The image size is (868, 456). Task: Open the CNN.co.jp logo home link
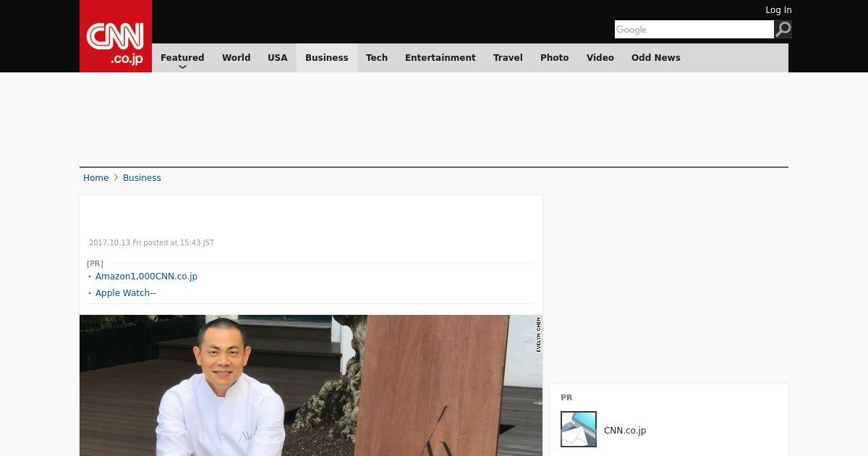116,36
